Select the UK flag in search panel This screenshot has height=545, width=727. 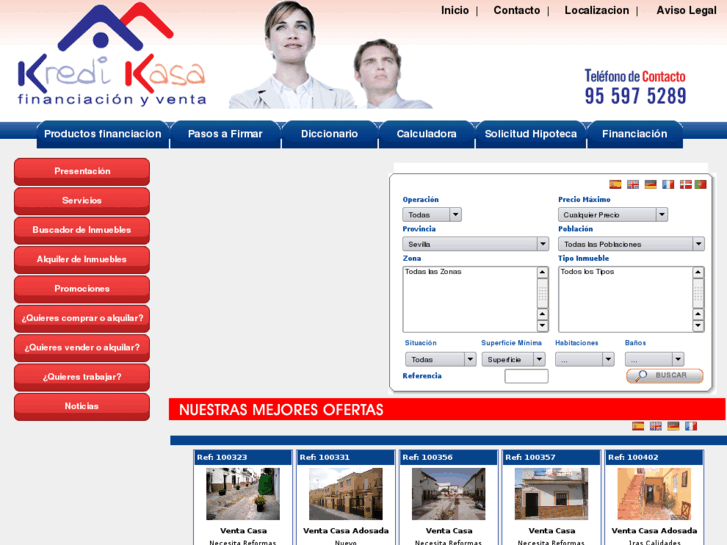[633, 184]
